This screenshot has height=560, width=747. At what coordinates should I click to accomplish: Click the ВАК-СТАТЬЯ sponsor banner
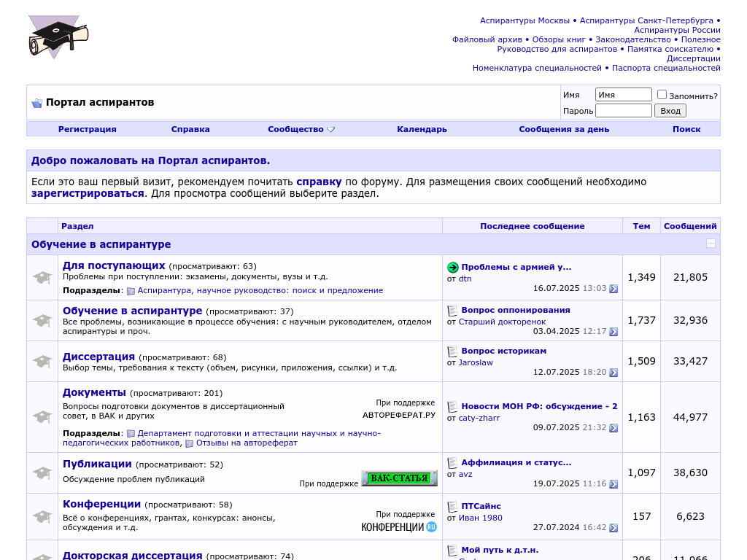(399, 478)
